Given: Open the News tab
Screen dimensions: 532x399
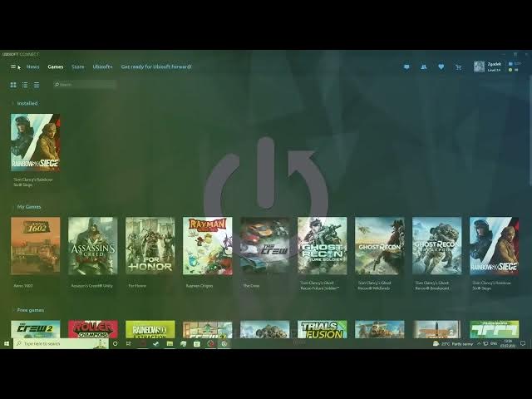Looking at the screenshot, I should 32,66.
